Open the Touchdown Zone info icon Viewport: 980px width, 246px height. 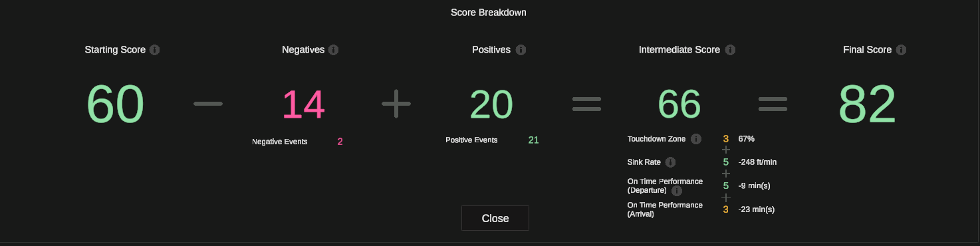[x=696, y=140]
